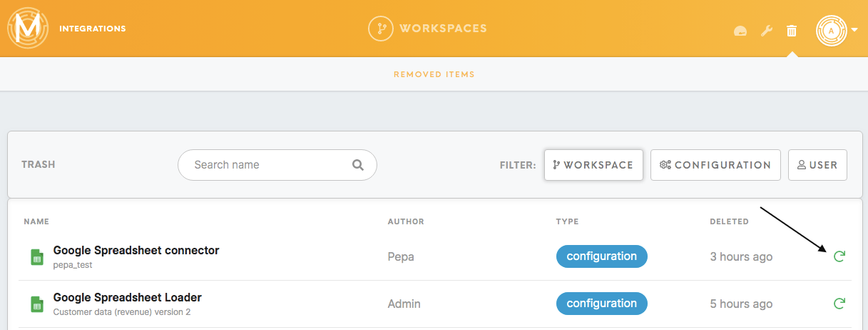This screenshot has height=330, width=868.
Task: Click Google Sheets icon for connector row
Action: pyautogui.click(x=37, y=257)
